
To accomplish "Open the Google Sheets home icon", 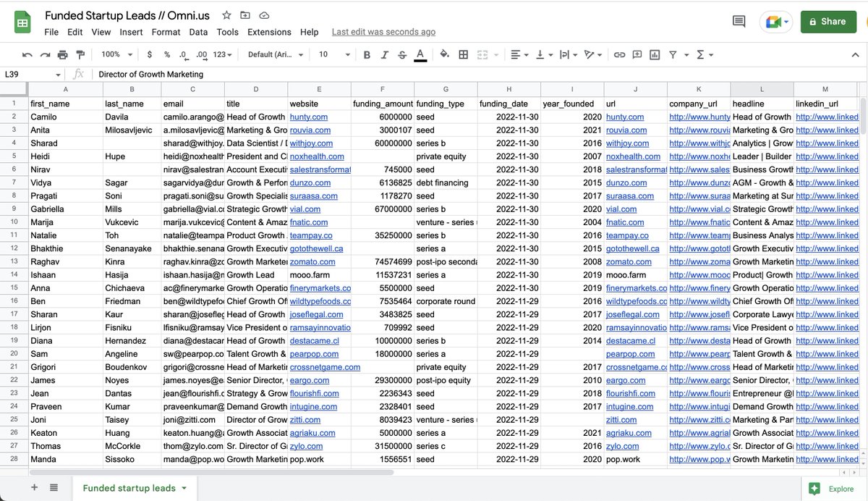I will tap(22, 22).
